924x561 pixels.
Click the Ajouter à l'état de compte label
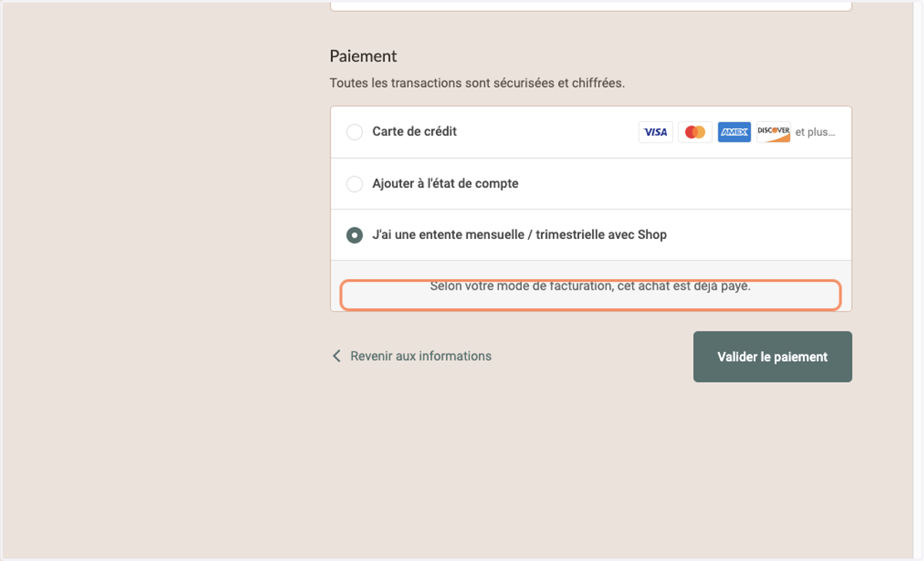click(445, 184)
